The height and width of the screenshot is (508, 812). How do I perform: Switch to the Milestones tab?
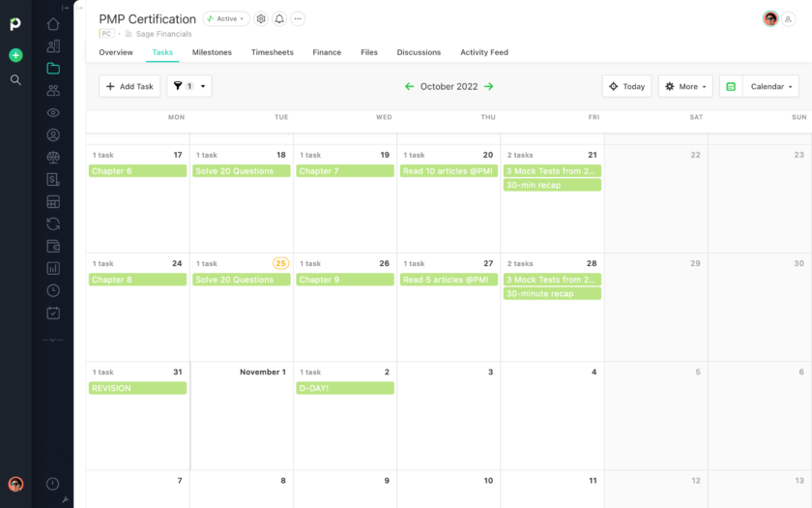pos(212,52)
